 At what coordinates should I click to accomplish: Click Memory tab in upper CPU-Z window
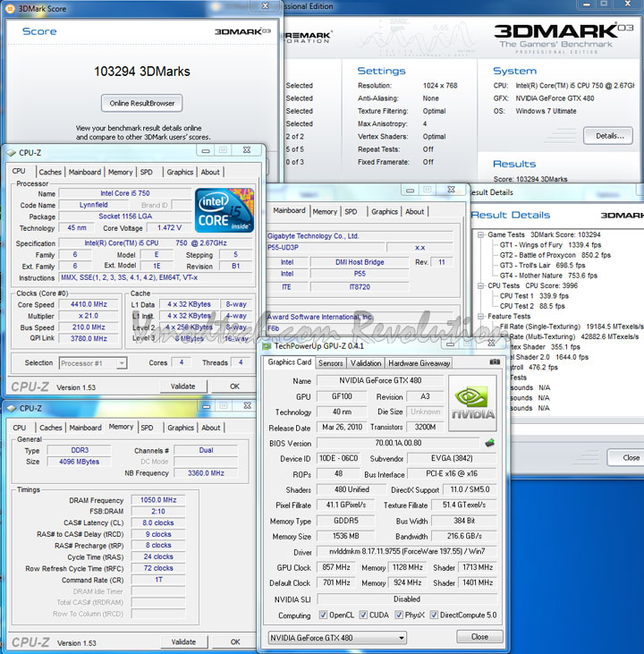coord(120,172)
